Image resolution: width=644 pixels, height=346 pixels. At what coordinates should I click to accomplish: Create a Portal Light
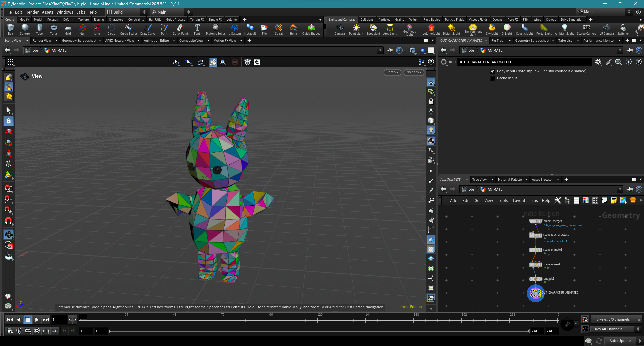click(544, 30)
